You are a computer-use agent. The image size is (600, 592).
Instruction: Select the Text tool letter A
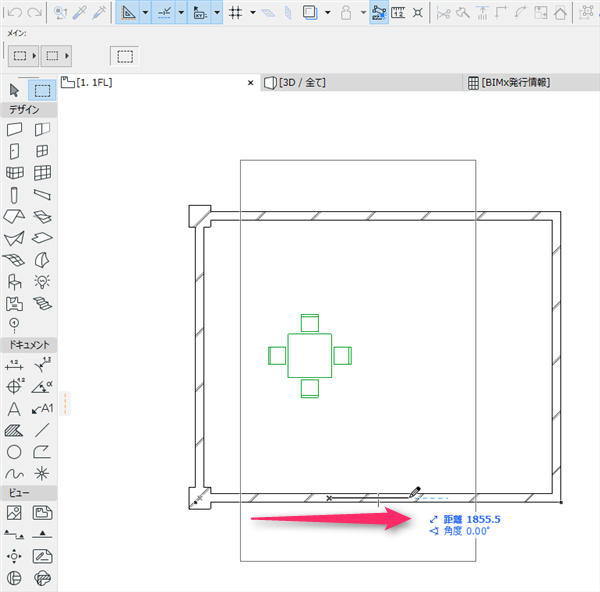(x=14, y=409)
